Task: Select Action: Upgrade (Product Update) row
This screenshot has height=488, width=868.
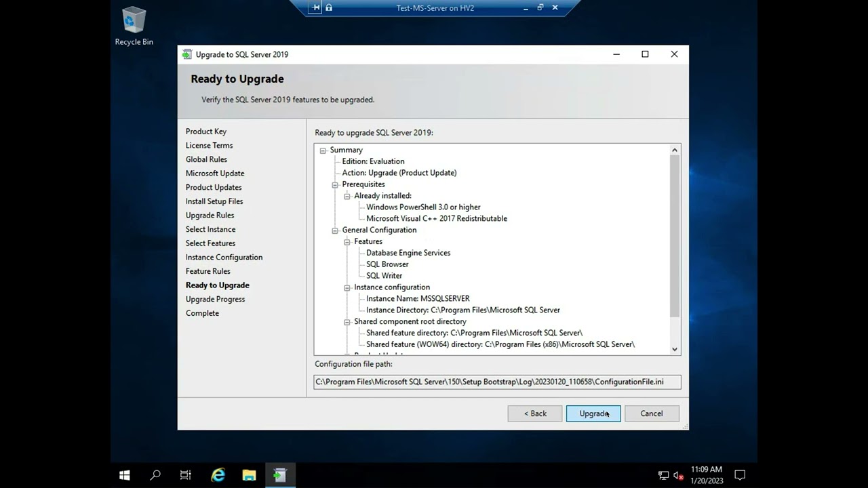Action: point(399,173)
